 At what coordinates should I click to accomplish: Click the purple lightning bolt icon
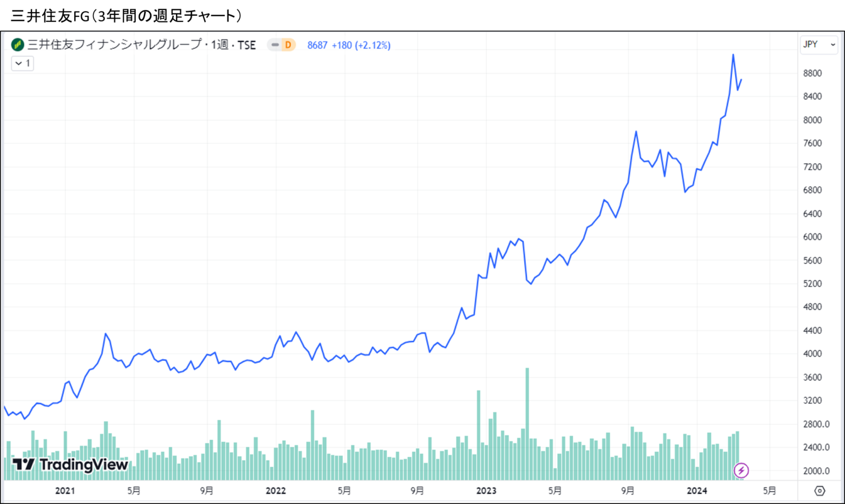[741, 470]
